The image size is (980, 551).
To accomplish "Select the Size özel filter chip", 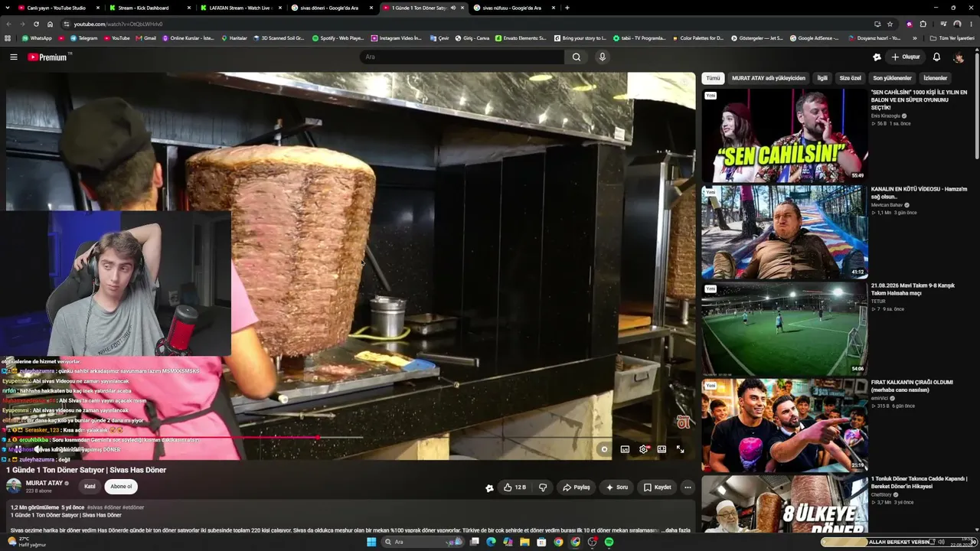I will (850, 78).
